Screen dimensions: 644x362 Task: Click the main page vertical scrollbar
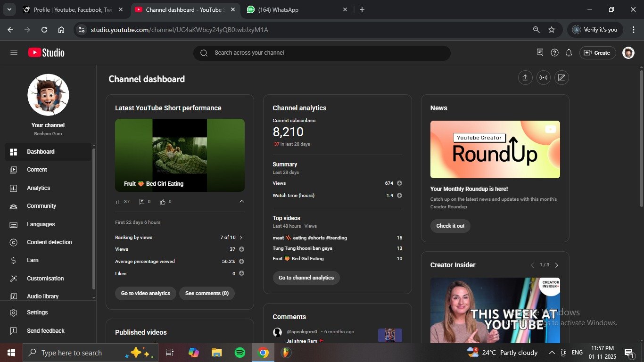641,137
